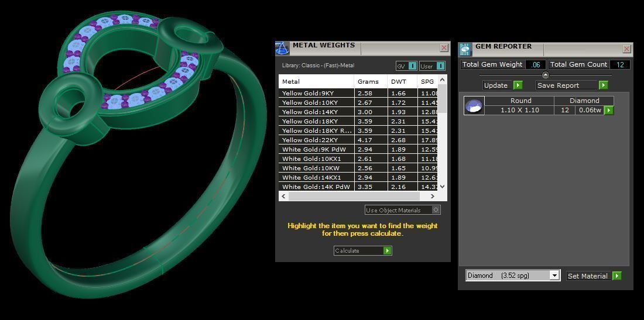The image size is (644, 320).
Task: Select the Yellow Gold:22KY row
Action: point(358,140)
